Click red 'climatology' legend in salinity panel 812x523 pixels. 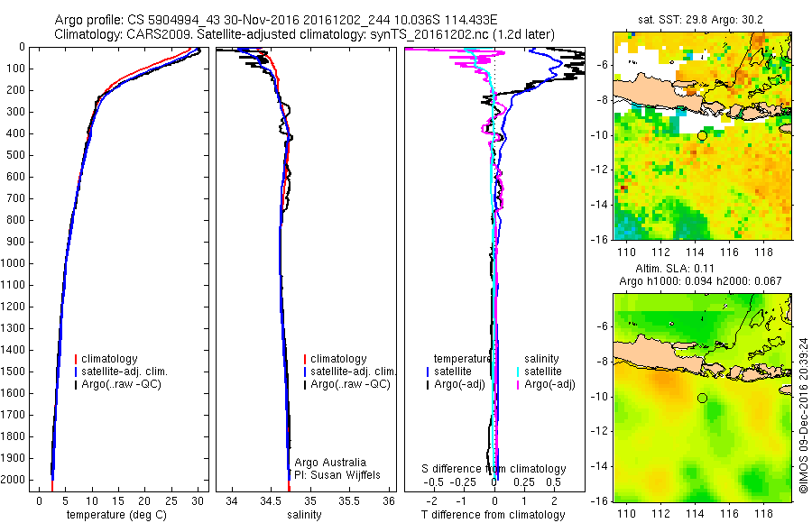(335, 359)
